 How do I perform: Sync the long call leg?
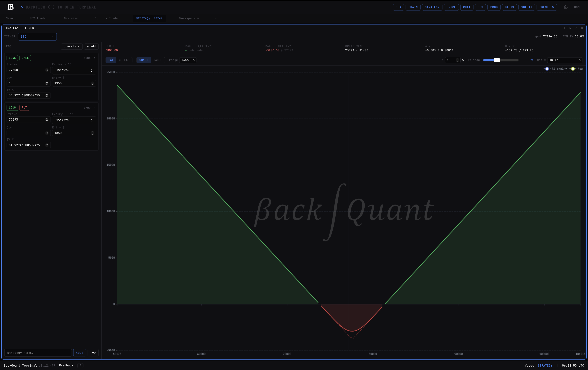point(87,58)
